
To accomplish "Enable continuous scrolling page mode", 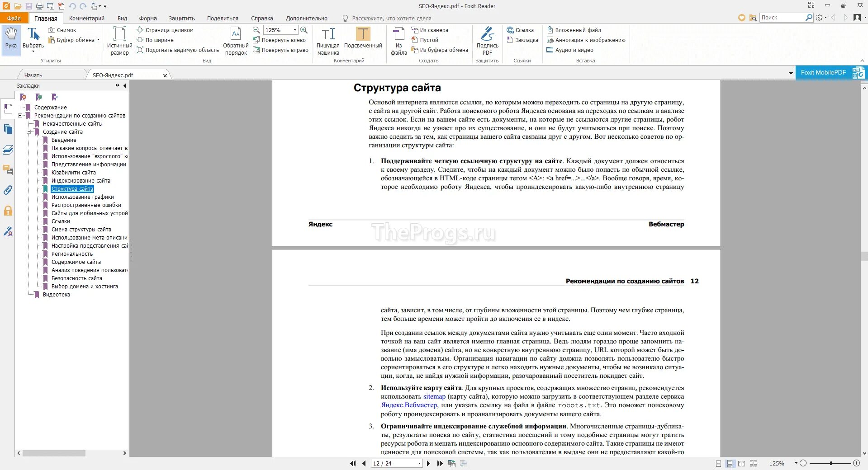I will point(730,463).
